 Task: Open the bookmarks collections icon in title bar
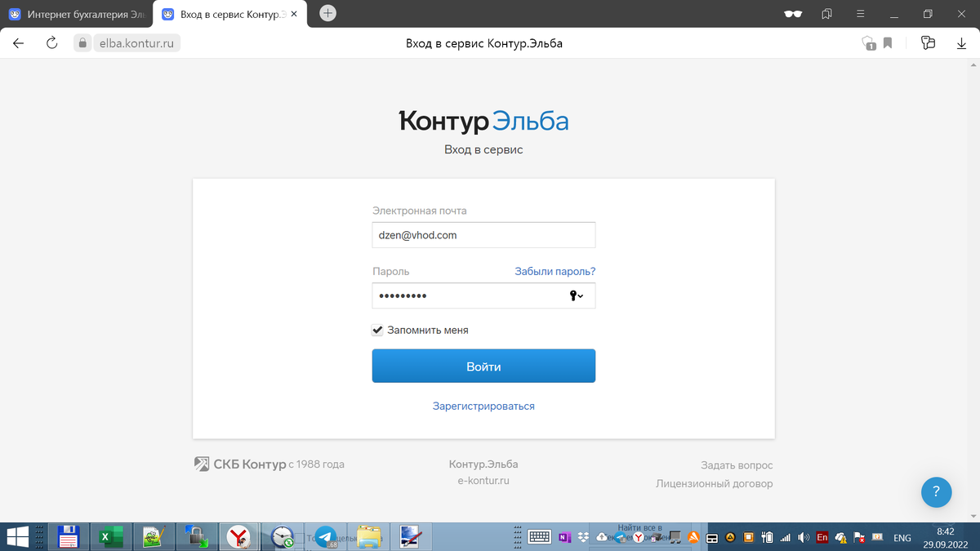pyautogui.click(x=827, y=14)
